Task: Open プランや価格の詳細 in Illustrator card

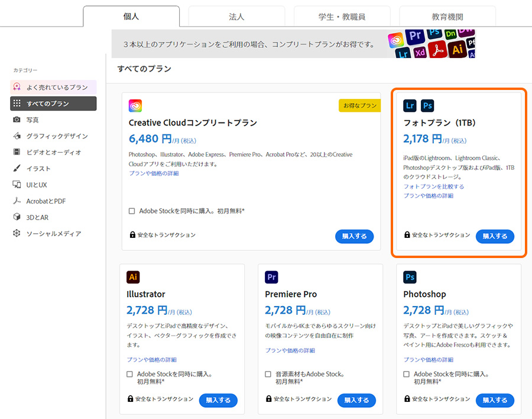Action: (152, 360)
